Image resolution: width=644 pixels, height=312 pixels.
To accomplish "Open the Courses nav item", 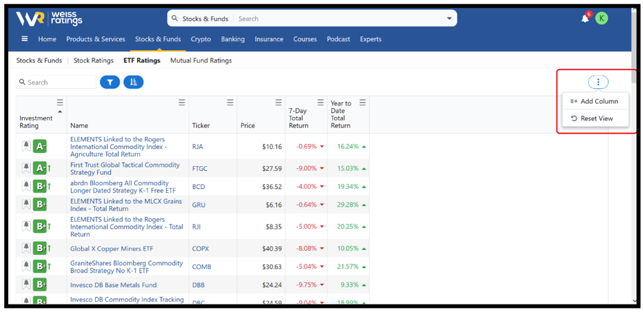I will 305,39.
